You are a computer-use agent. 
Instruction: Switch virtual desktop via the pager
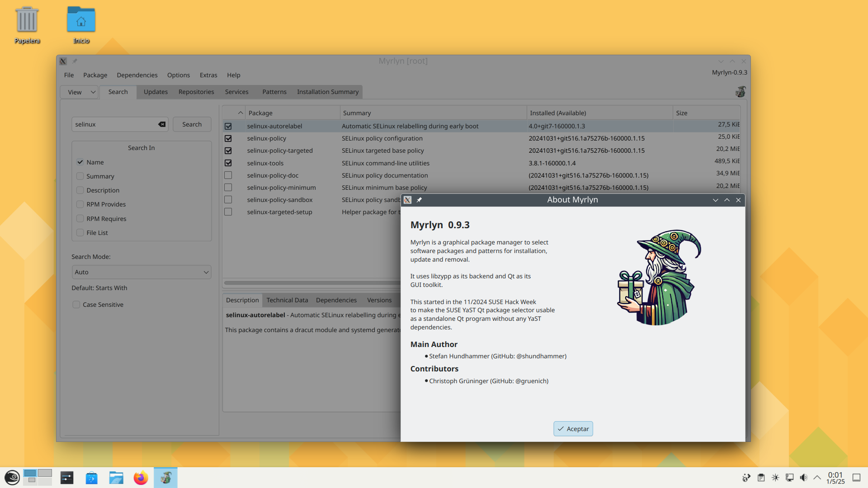[x=38, y=477]
